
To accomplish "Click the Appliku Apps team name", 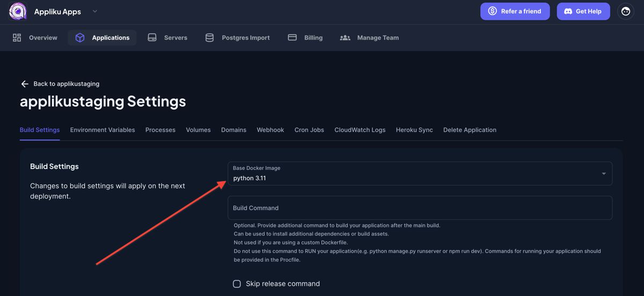I will [57, 11].
